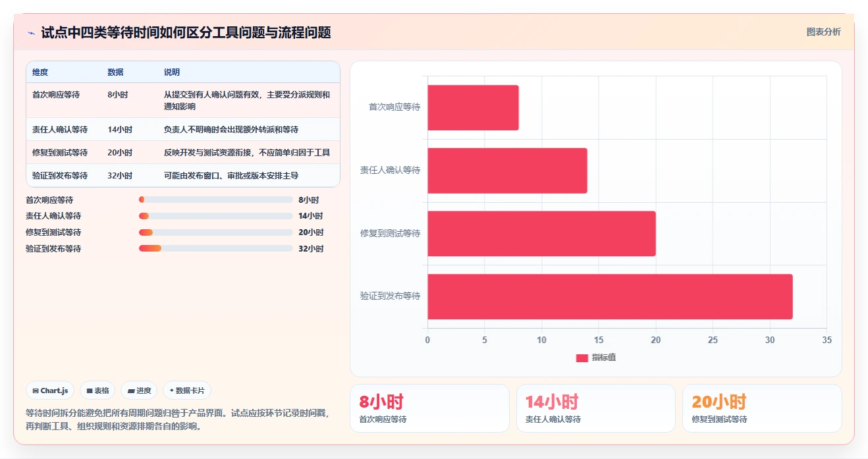Click description 可能由发布窗口、审批或版本安排主导

coord(231,176)
